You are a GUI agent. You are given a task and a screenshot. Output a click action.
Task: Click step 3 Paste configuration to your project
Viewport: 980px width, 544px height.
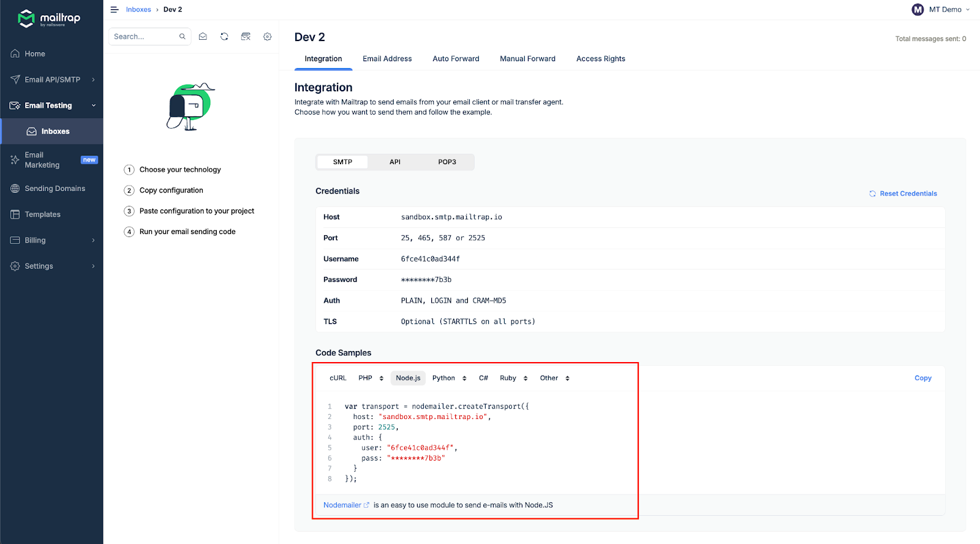pos(189,211)
